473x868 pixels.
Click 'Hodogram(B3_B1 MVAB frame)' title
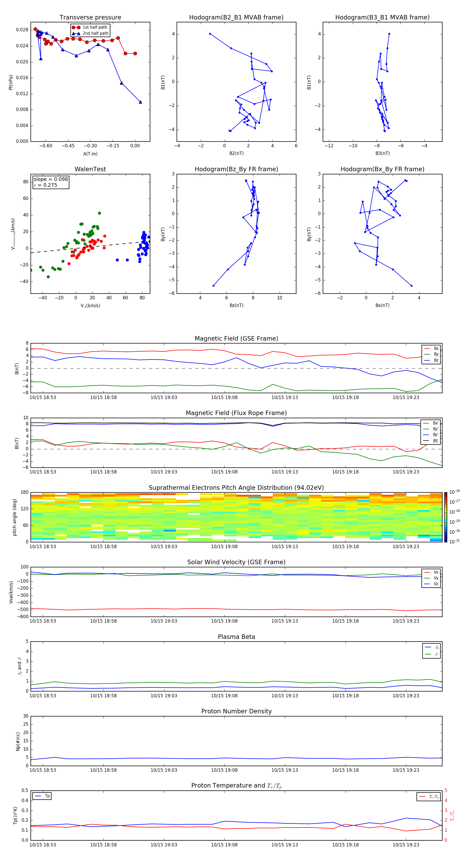point(382,18)
